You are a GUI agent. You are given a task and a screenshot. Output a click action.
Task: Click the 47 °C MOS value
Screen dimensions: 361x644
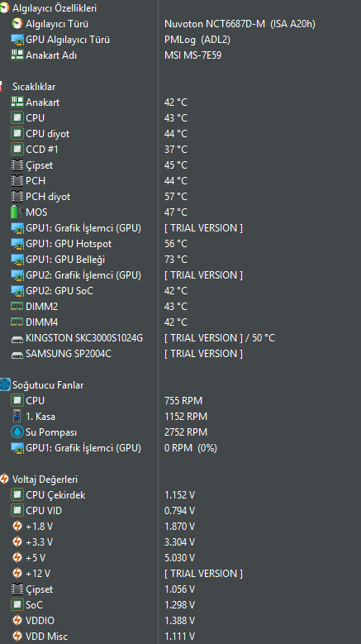[x=176, y=212]
